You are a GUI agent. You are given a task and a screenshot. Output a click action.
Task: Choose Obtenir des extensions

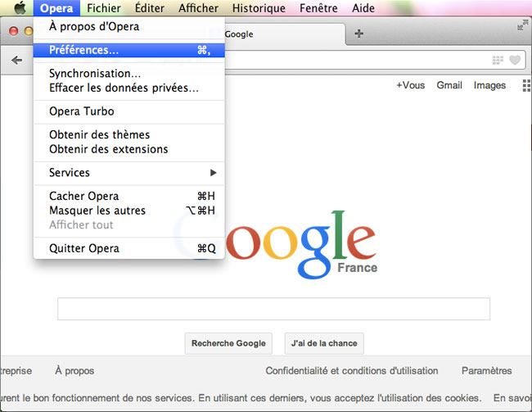point(129,149)
